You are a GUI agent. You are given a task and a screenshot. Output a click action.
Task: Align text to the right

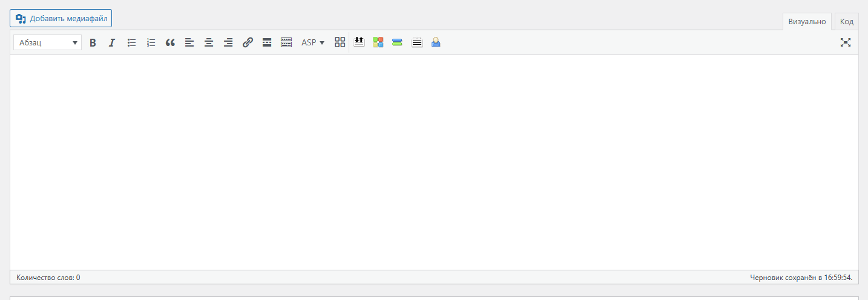coord(228,42)
